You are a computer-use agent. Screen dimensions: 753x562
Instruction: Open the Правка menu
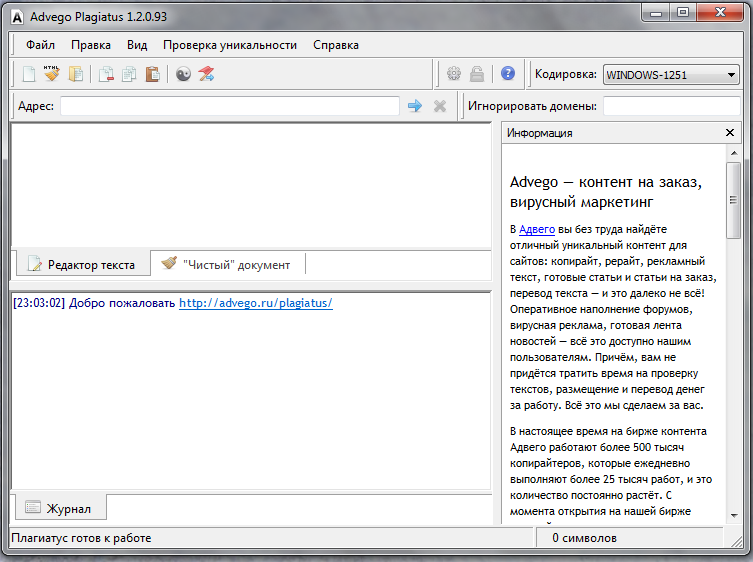[x=91, y=45]
